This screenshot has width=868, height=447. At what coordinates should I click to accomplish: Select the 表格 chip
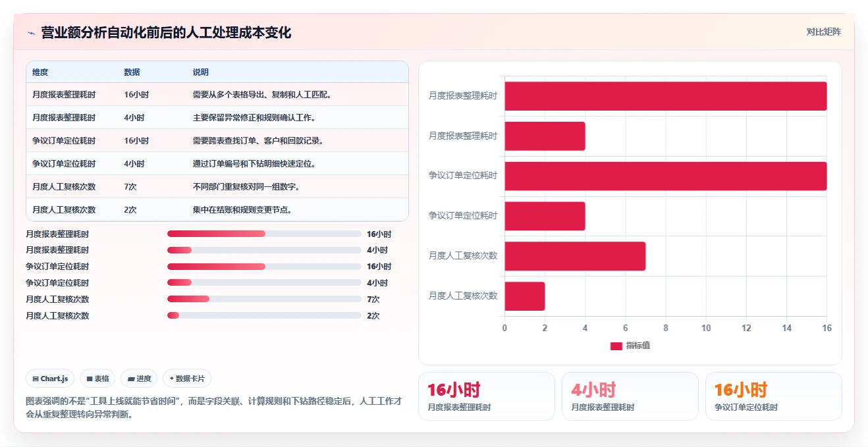click(97, 379)
